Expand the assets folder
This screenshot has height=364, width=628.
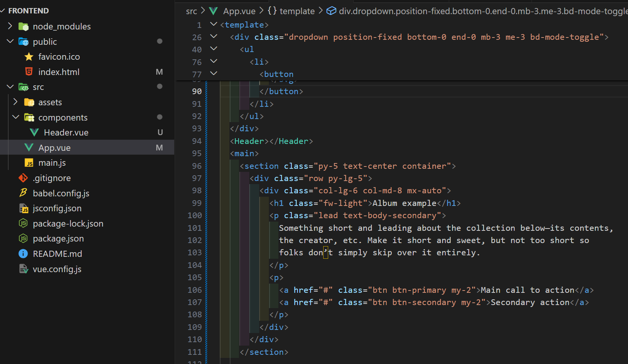15,102
